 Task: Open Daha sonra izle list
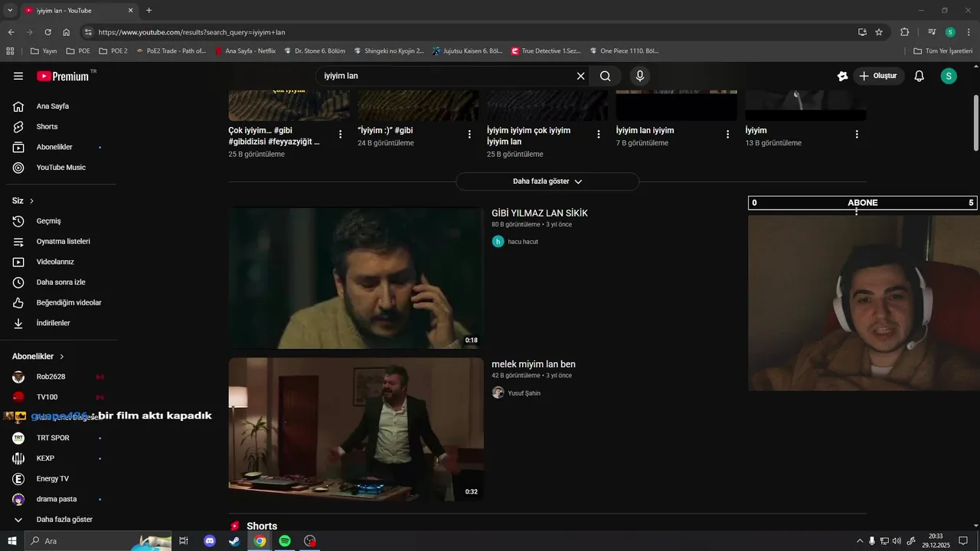pyautogui.click(x=61, y=282)
